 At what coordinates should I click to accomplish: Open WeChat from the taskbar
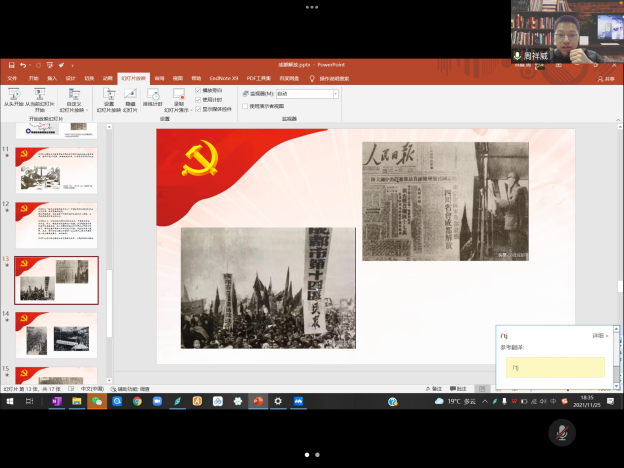click(x=97, y=402)
